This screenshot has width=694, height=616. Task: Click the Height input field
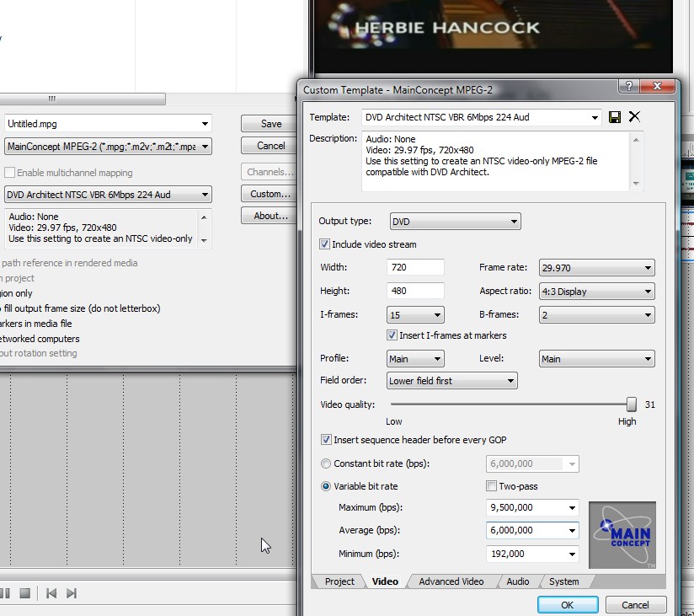(x=415, y=291)
